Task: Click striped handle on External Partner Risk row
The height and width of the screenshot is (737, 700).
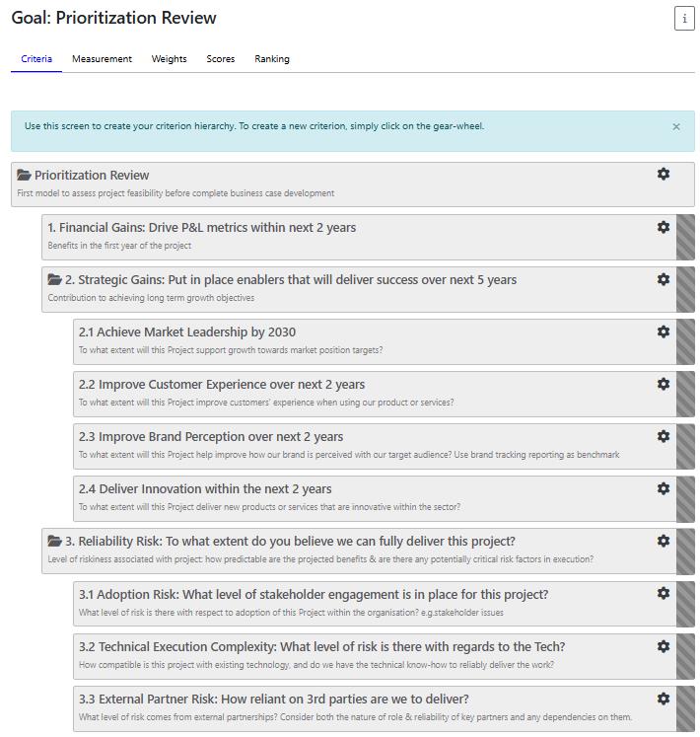Action: tap(685, 708)
